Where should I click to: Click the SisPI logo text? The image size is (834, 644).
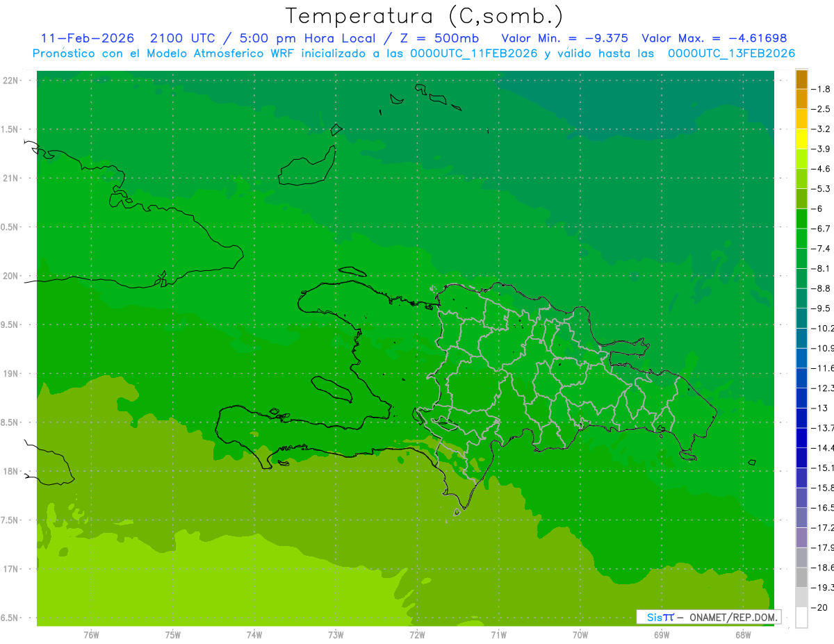(x=660, y=617)
